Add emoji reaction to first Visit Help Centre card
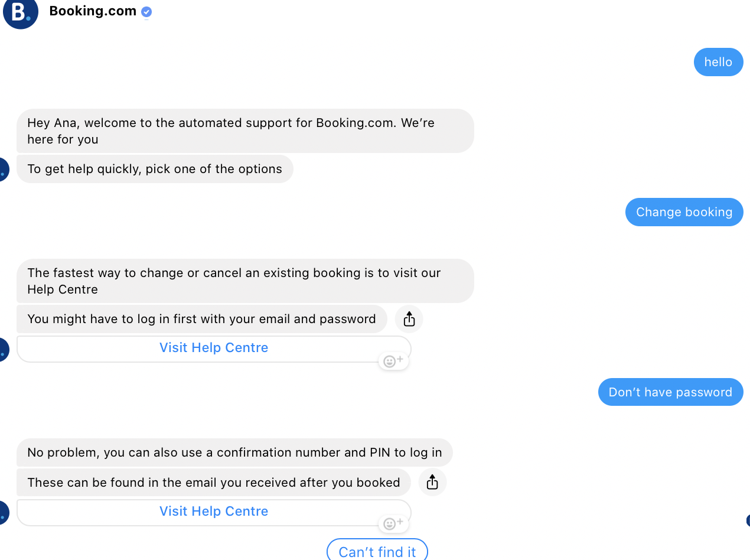 point(393,361)
